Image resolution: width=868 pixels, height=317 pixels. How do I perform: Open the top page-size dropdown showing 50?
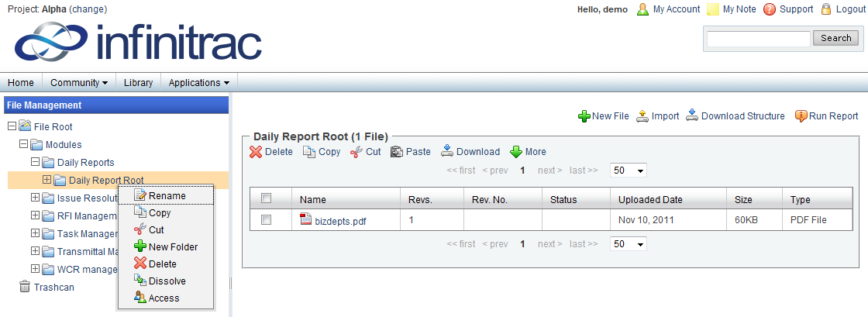coord(628,171)
